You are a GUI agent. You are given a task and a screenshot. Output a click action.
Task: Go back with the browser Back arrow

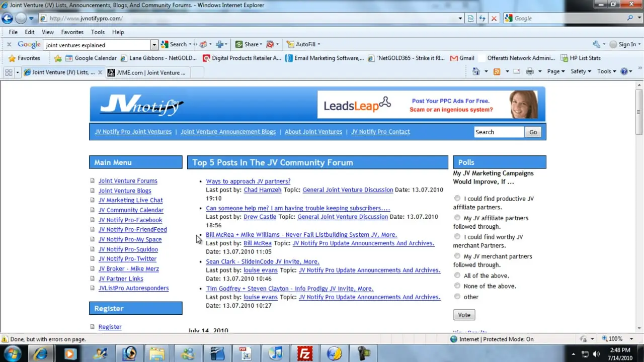(7, 19)
